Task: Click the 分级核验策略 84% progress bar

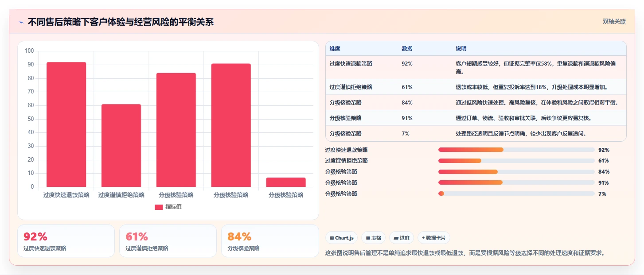Action: coord(516,172)
